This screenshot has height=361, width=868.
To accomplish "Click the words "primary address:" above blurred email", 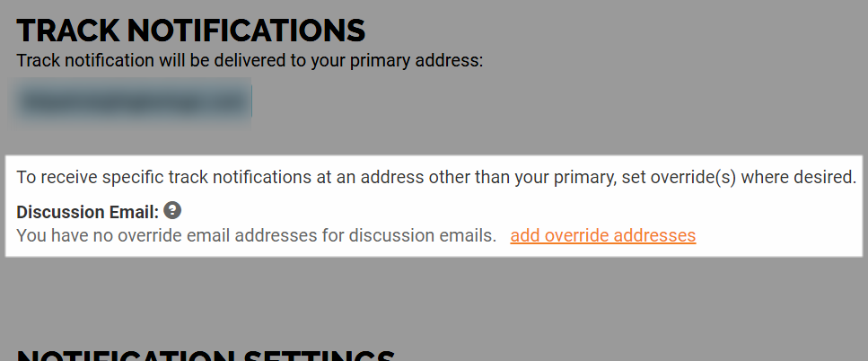I will pyautogui.click(x=416, y=61).
